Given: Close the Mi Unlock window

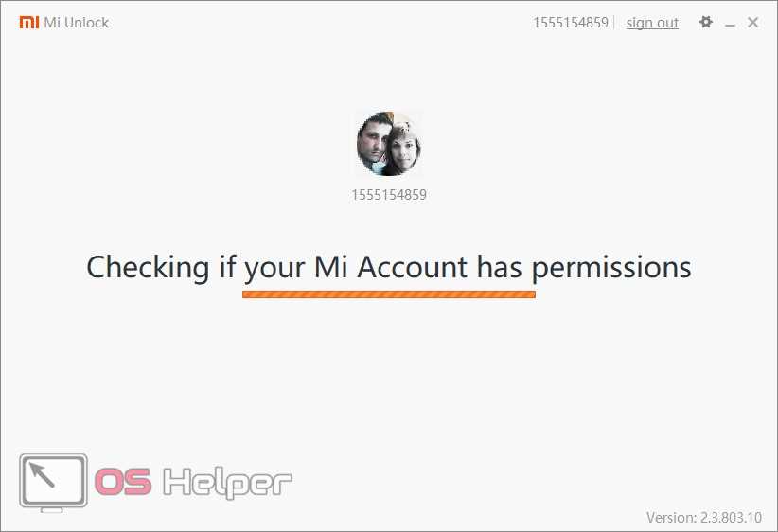Looking at the screenshot, I should [x=752, y=23].
